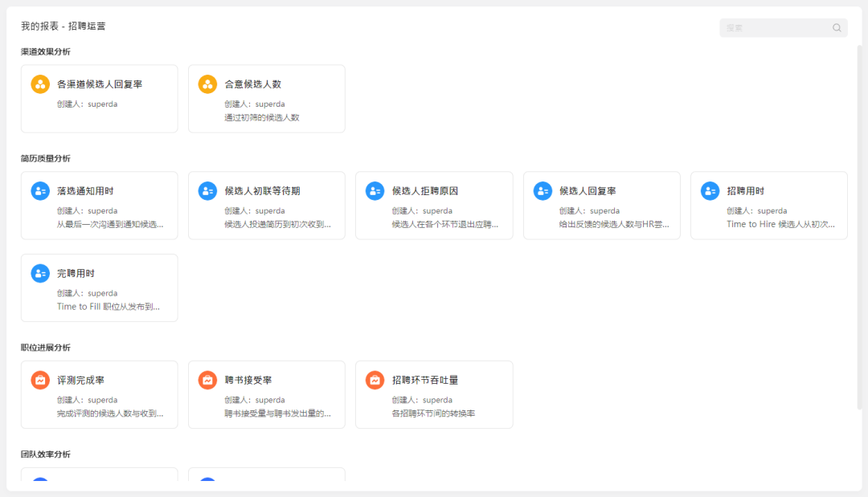Click the 候选人回复率 card icon
Screen dimensions: 868x497
[x=542, y=191]
